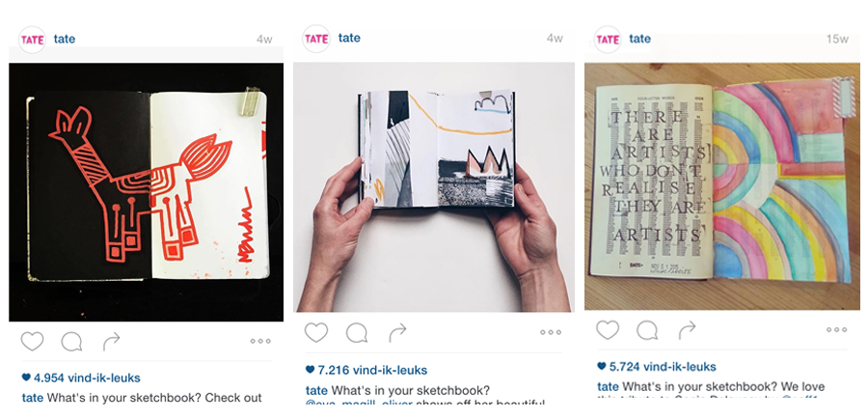Open the red dog sketchbook photo
This screenshot has width=868, height=420.
147,192
